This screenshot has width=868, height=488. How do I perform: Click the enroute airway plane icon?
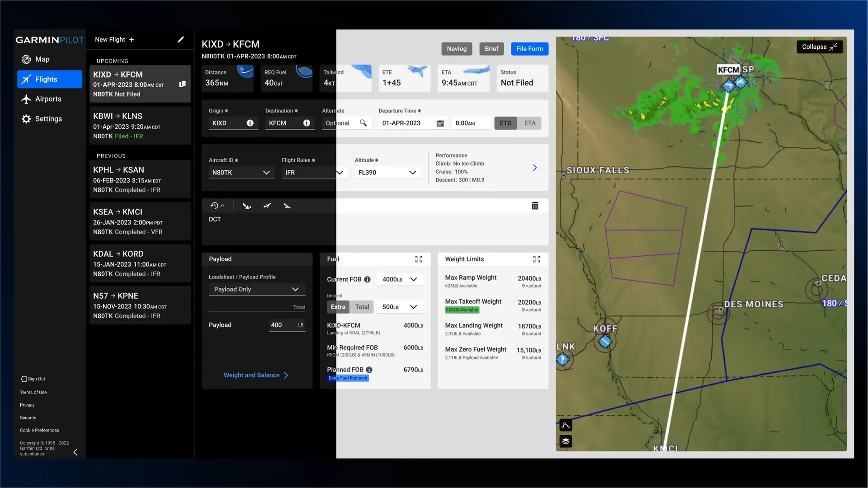267,206
